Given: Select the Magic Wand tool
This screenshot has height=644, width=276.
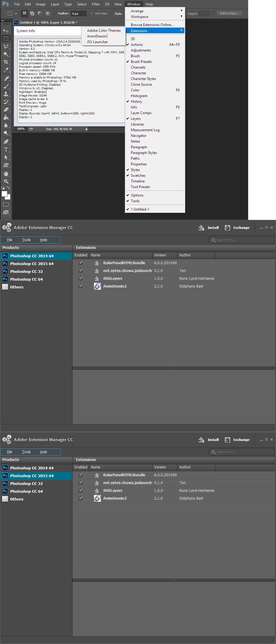Looking at the screenshot, I should 6,54.
